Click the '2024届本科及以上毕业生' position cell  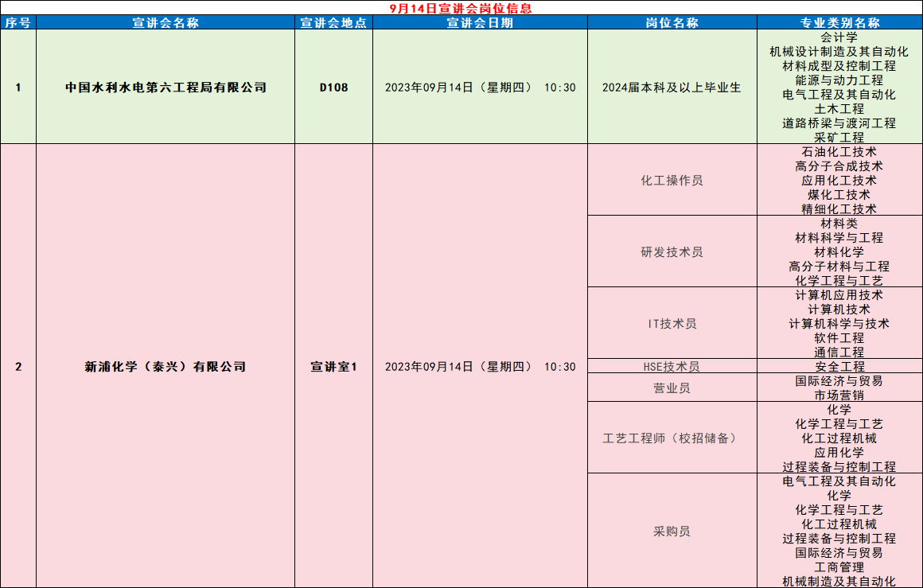(x=672, y=88)
